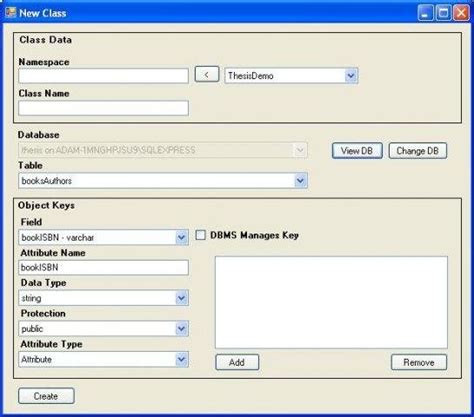This screenshot has height=417, width=474.
Task: Click the New Class window title icon
Action: tap(10, 12)
